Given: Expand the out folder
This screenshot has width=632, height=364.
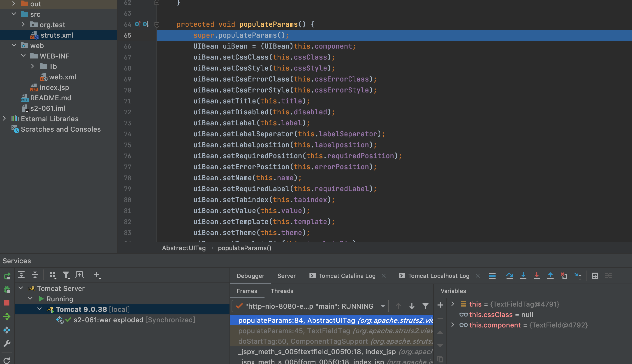Looking at the screenshot, I should click(x=14, y=3).
